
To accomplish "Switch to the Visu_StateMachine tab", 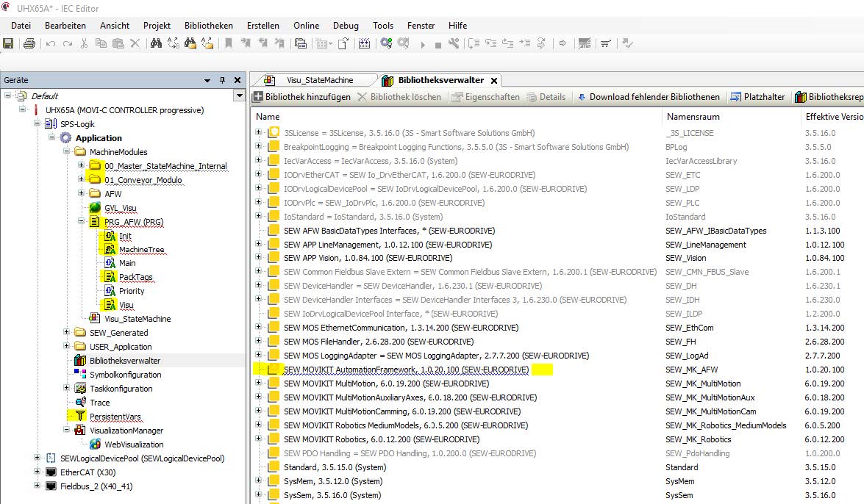I will point(319,80).
